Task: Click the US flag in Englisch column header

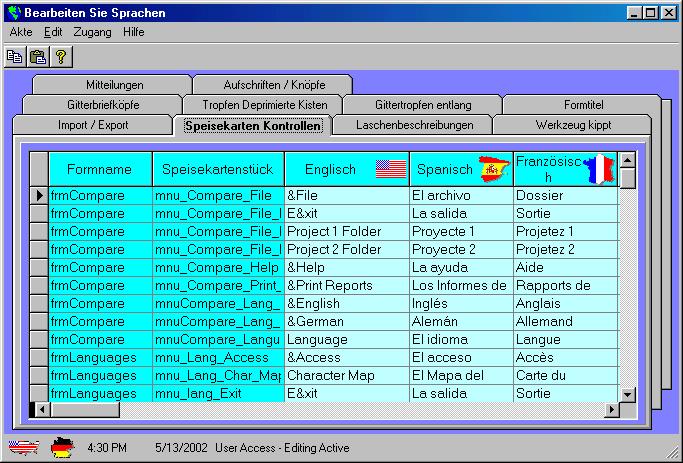Action: pos(390,169)
